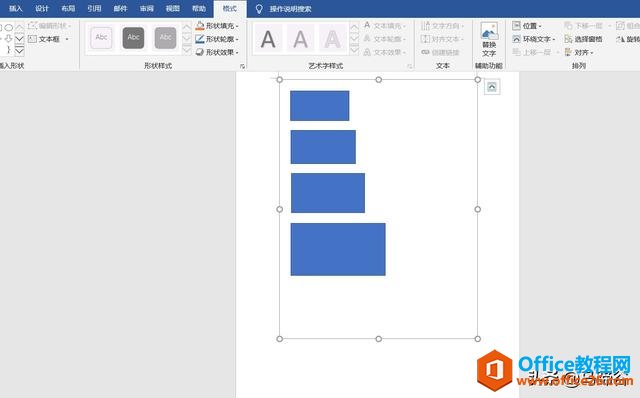The image size is (640, 398).
Task: Open the 选择窗格 selection pane
Action: click(x=584, y=39)
